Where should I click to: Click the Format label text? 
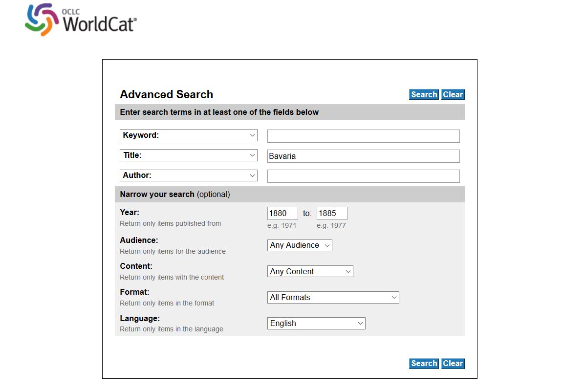pos(134,292)
